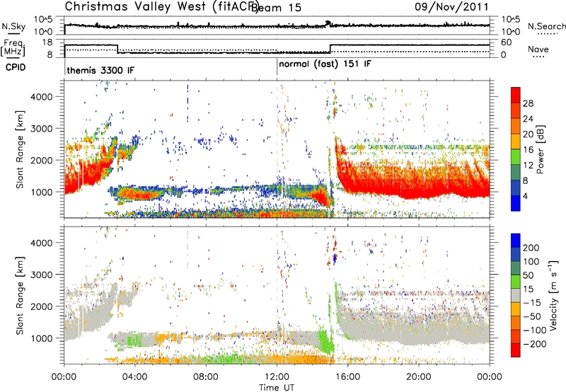Click the 20:00 time tick label
Screen dimensions: 566x392
[419, 377]
